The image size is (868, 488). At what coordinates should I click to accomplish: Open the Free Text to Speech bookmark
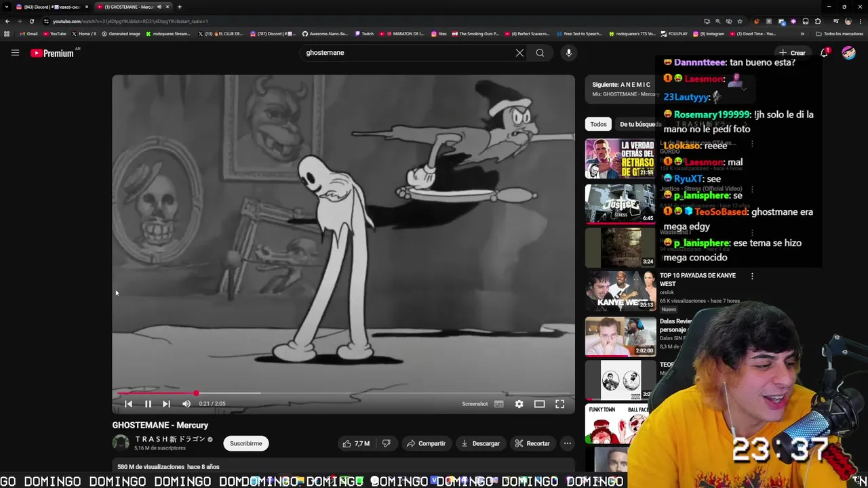[579, 34]
